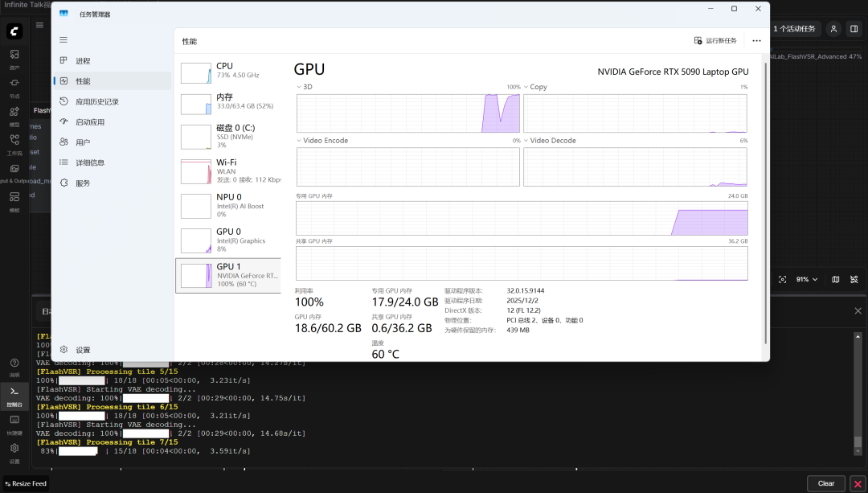Open the ComfyUI logo menu
Viewport: 868px width, 493px height.
(14, 31)
